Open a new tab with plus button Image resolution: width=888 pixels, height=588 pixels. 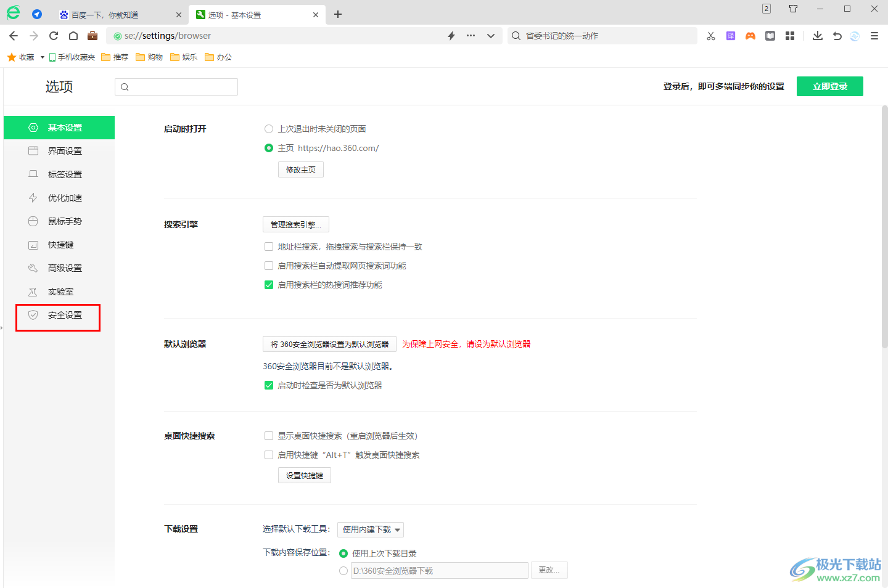click(x=338, y=14)
